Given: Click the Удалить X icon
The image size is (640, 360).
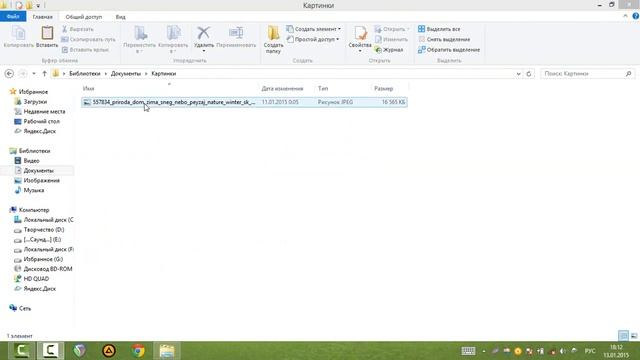Looking at the screenshot, I should [x=204, y=34].
